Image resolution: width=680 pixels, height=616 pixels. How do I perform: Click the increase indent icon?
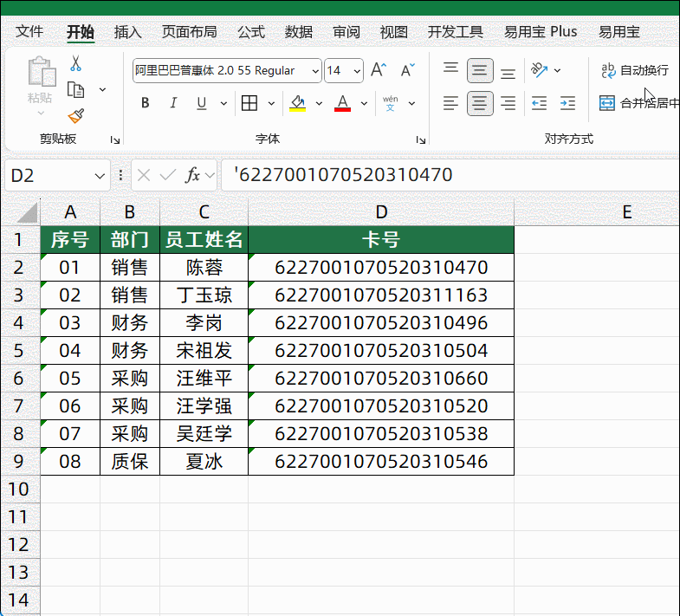[x=567, y=104]
